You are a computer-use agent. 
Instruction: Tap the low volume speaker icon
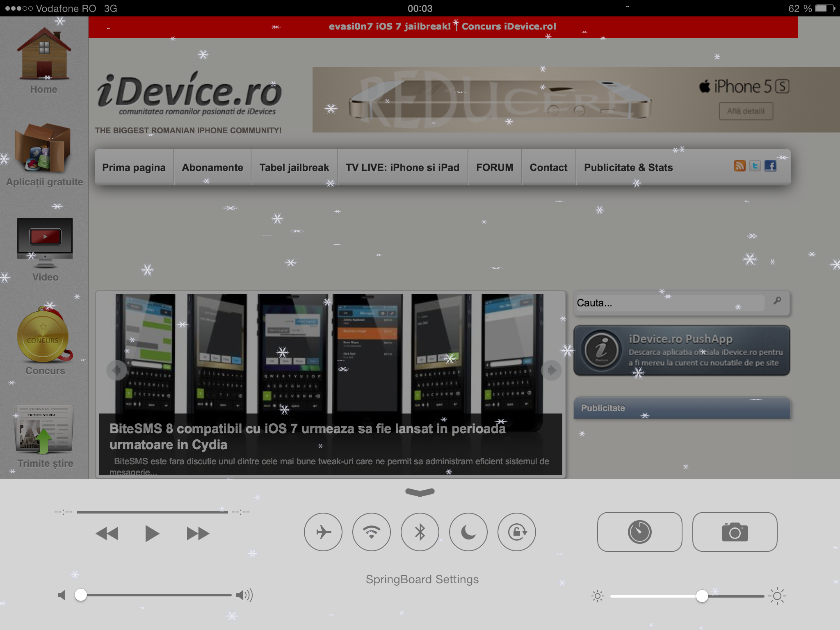tap(62, 595)
